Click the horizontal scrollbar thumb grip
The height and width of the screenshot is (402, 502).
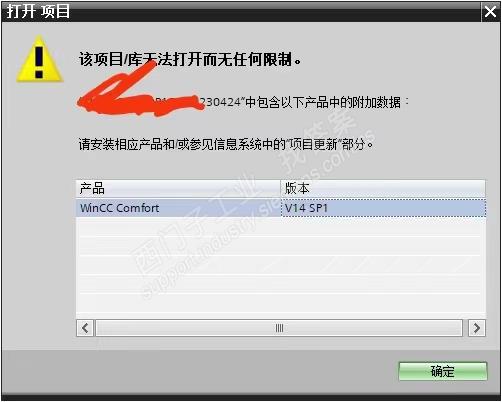pyautogui.click(x=279, y=328)
